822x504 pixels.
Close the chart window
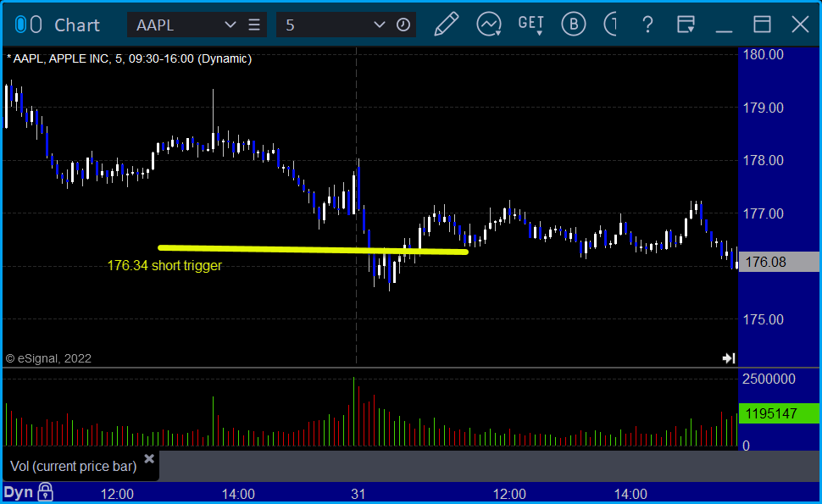coord(800,25)
